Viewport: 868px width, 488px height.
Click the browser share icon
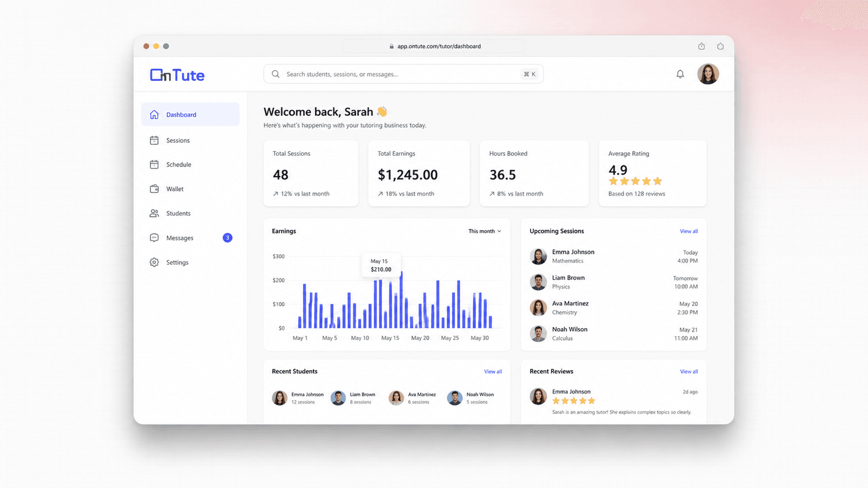point(701,46)
